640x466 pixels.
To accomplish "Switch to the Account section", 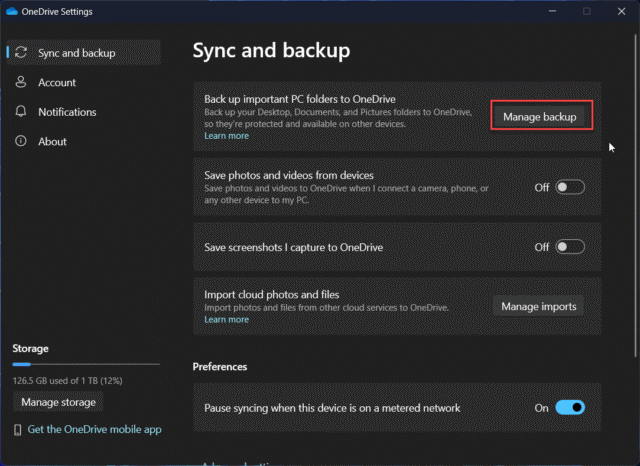I will coord(84,82).
